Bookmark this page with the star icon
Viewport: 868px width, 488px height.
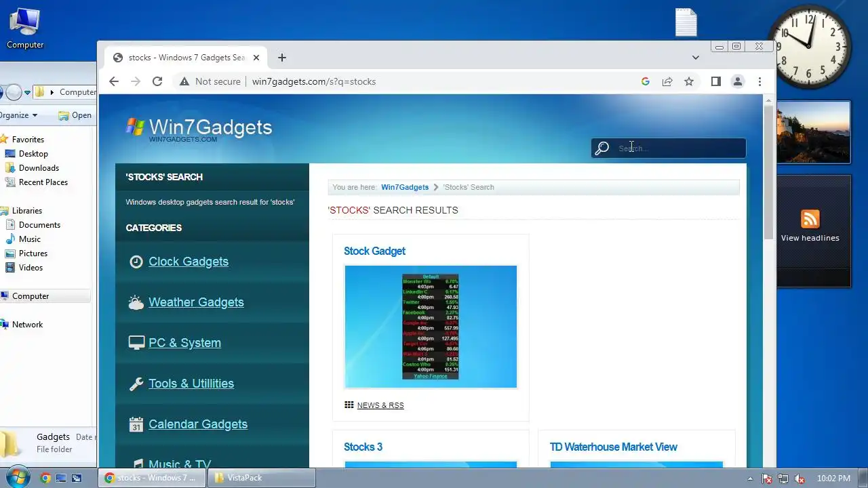click(x=689, y=81)
